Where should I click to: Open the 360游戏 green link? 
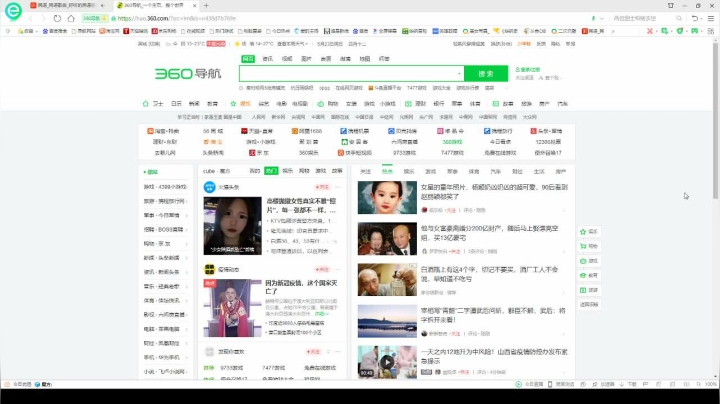[x=452, y=142]
